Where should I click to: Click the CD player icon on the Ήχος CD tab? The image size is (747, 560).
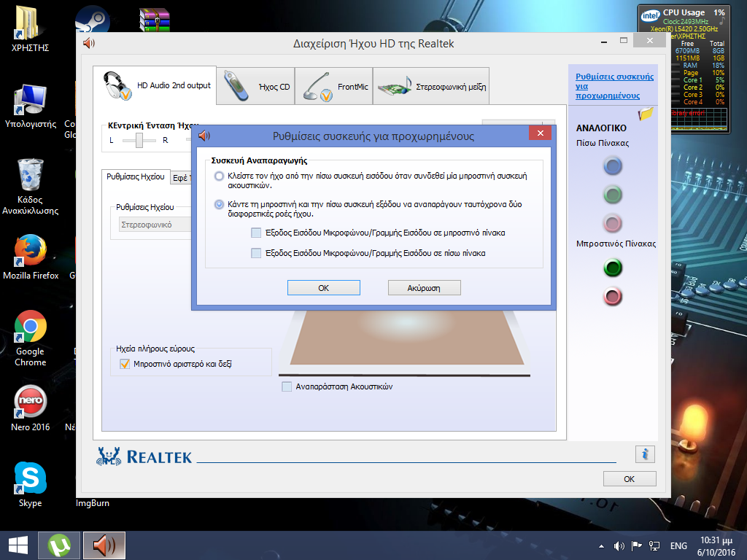click(236, 86)
